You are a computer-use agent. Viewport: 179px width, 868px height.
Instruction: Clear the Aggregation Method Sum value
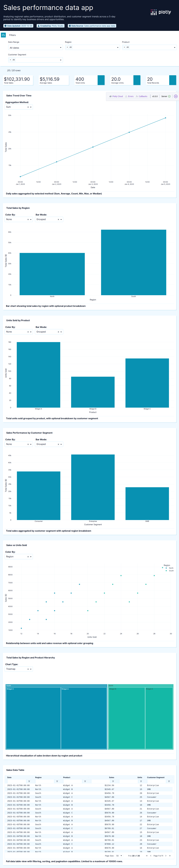[28, 107]
